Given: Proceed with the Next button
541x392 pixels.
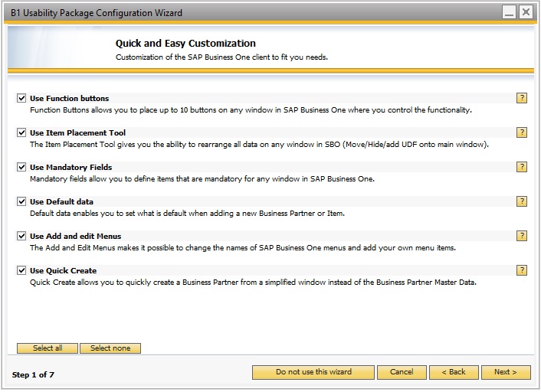Looking at the screenshot, I should (x=506, y=372).
